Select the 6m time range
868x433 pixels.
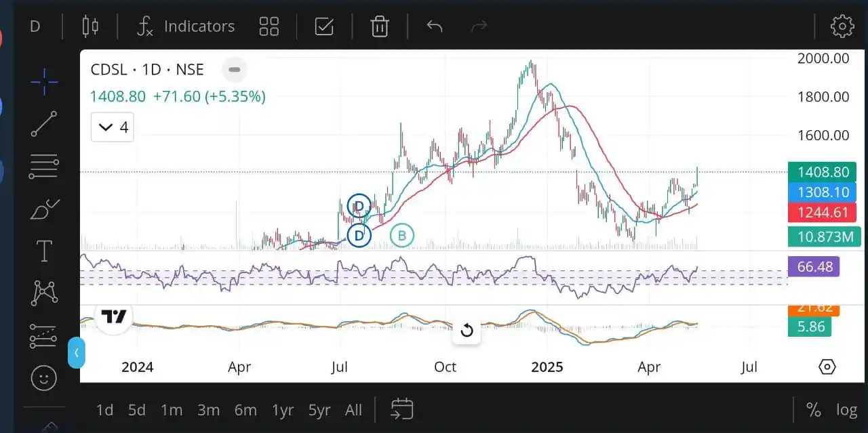click(245, 410)
